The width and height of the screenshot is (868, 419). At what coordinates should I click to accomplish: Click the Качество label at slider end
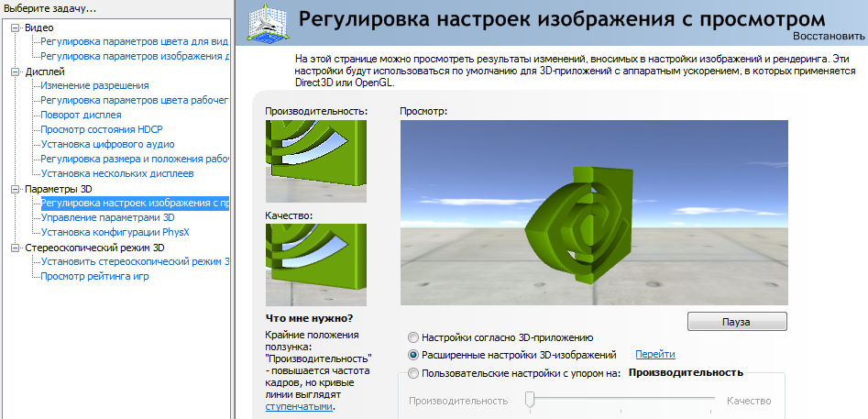(749, 401)
